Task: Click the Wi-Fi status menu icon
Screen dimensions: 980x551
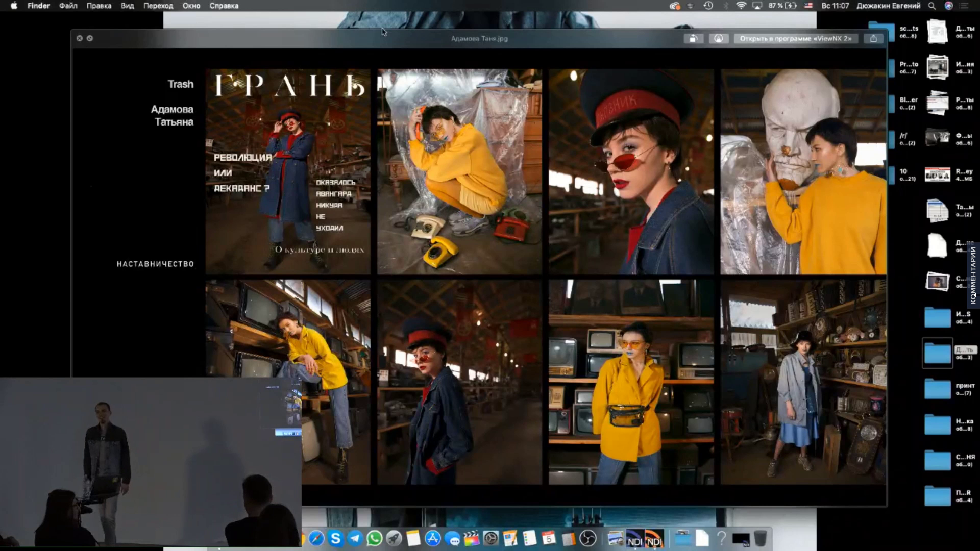Action: coord(741,6)
